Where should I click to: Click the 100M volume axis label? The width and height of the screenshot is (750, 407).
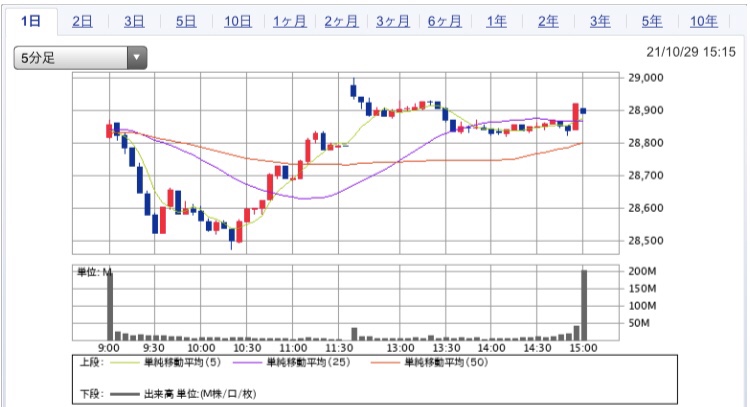[642, 306]
